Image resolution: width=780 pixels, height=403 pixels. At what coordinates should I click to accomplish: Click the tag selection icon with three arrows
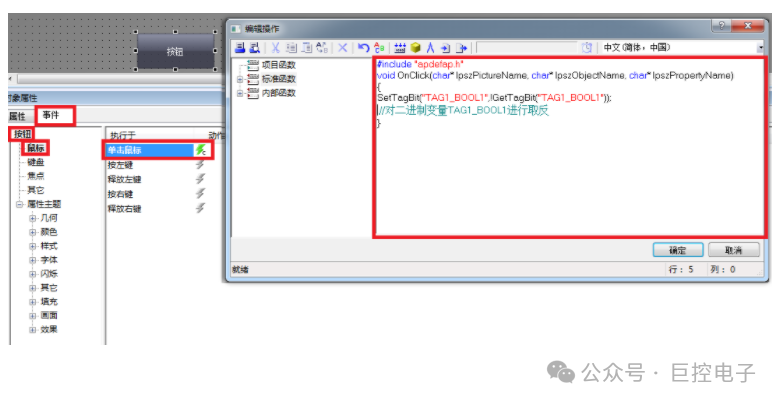400,48
